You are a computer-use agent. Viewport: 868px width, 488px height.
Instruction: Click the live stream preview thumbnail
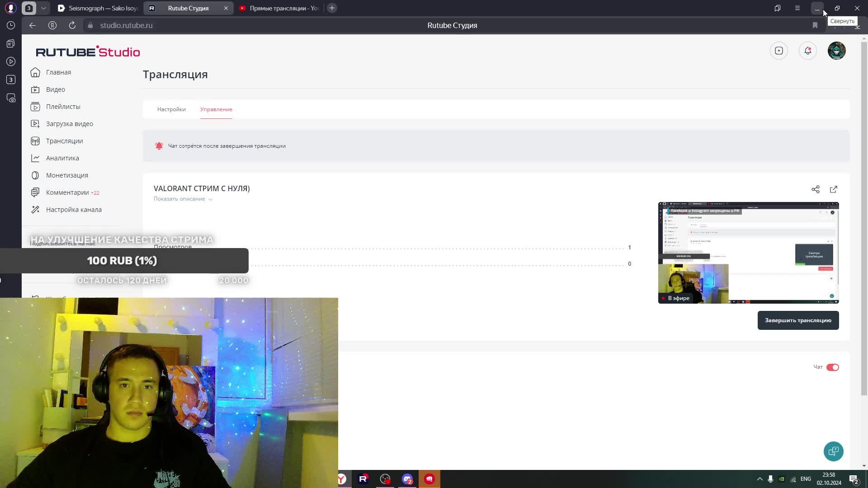pyautogui.click(x=748, y=253)
